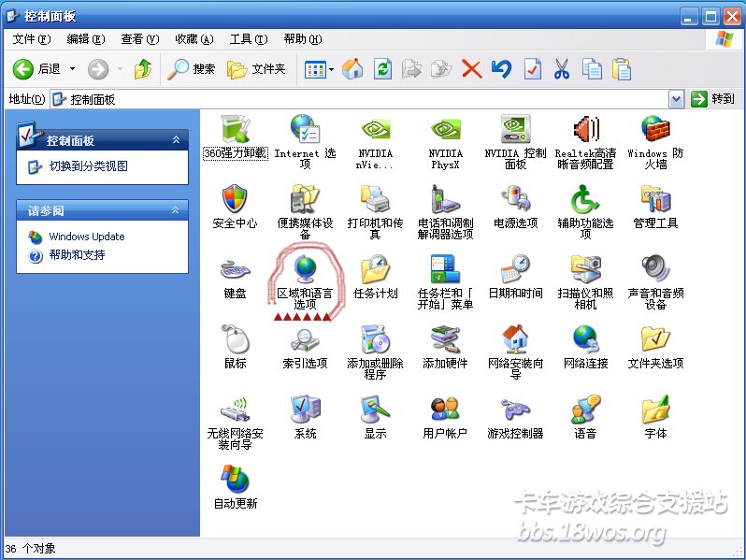Image resolution: width=746 pixels, height=560 pixels.
Task: Open NVIDIA 控制面板 icon
Action: coord(515,129)
